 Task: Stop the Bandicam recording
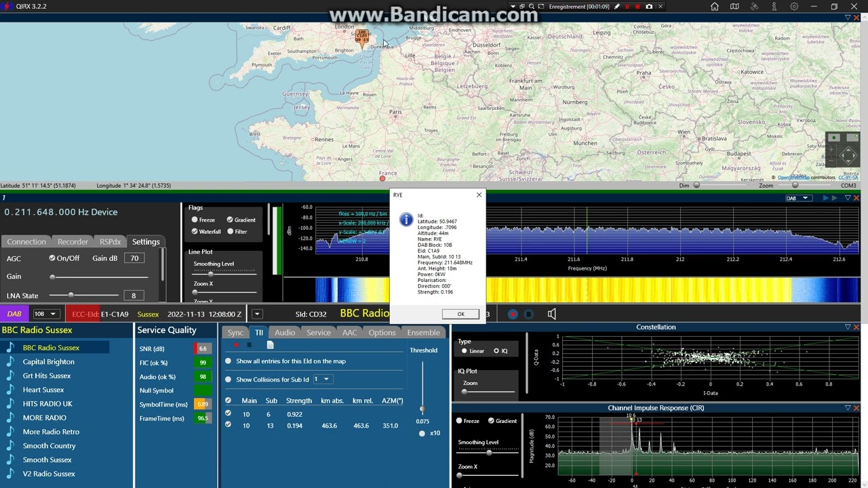point(637,7)
